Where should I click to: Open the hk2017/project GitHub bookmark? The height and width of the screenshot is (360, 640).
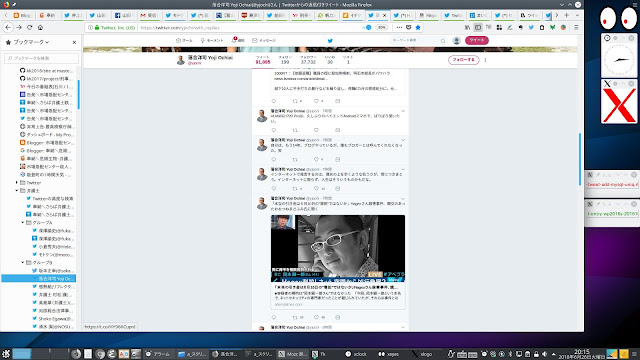click(47, 79)
